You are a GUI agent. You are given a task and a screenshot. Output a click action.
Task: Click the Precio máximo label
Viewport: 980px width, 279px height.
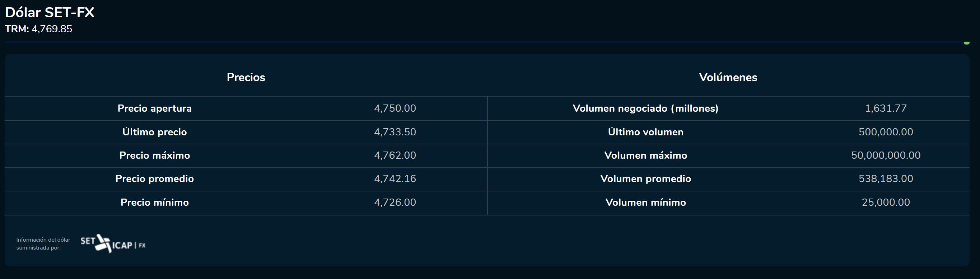coord(154,155)
